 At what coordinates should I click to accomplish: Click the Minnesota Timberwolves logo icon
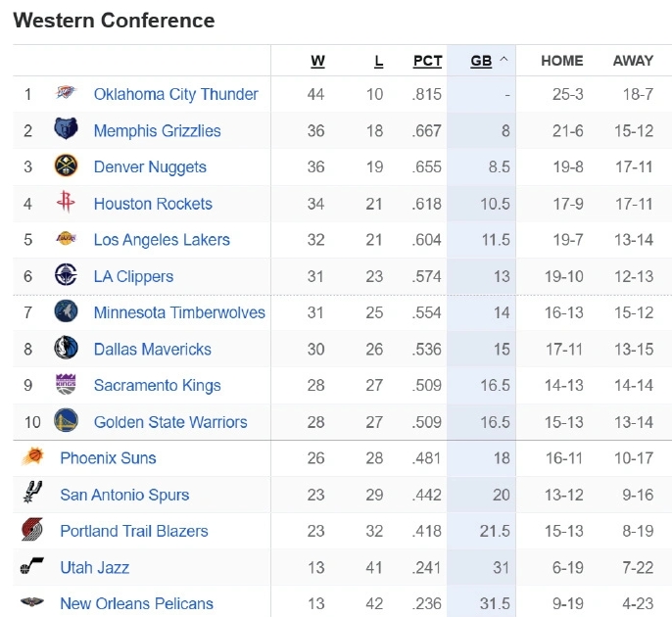click(x=66, y=312)
